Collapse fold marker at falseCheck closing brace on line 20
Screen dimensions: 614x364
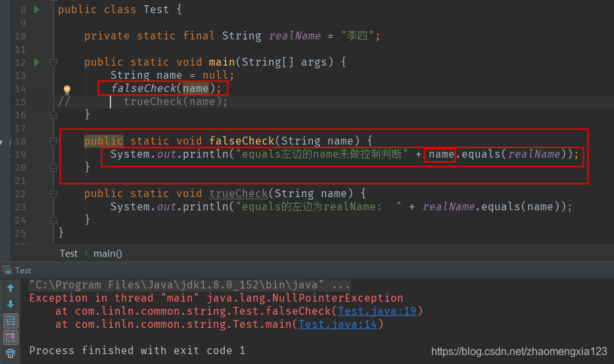coord(54,168)
